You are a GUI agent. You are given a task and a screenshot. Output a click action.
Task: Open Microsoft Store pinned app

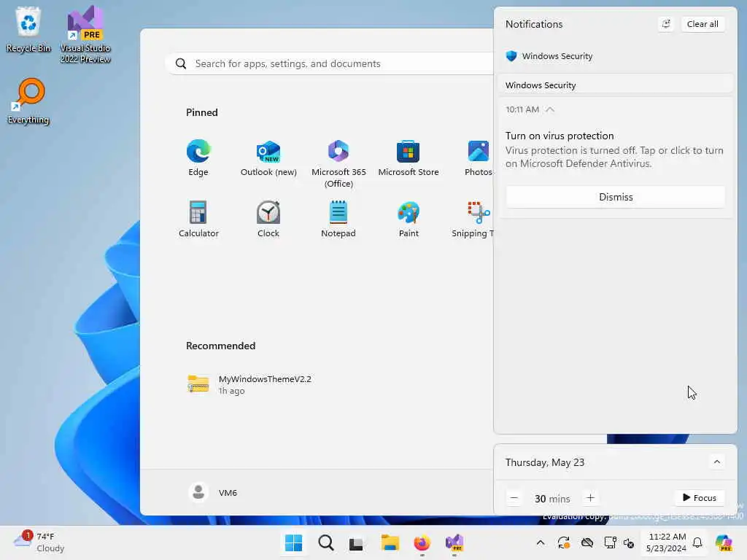click(409, 158)
